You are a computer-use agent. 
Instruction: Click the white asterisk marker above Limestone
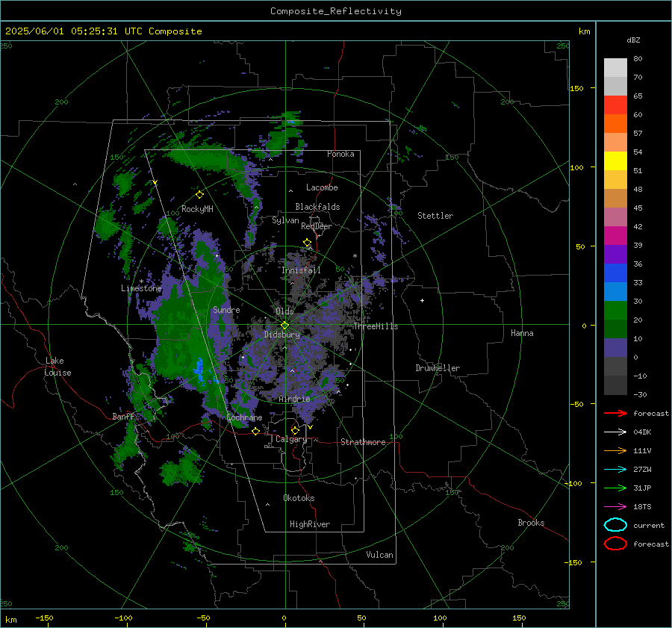point(141,282)
